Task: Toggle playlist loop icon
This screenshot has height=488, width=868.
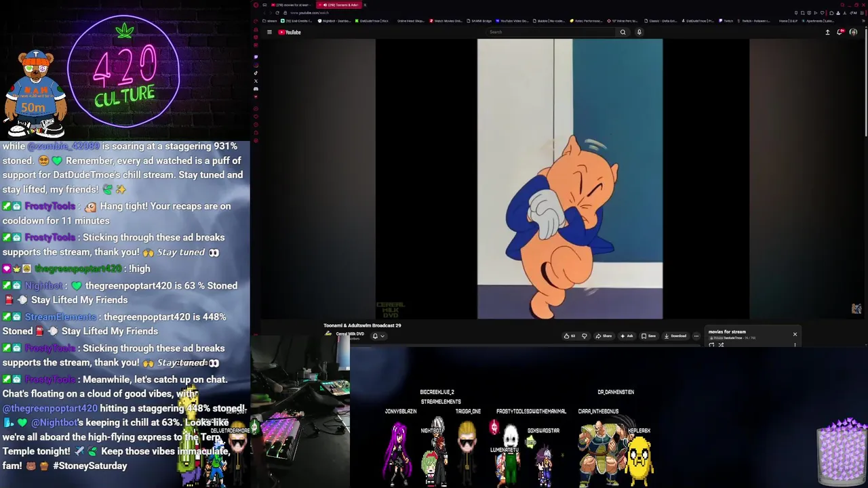Action: 711,345
